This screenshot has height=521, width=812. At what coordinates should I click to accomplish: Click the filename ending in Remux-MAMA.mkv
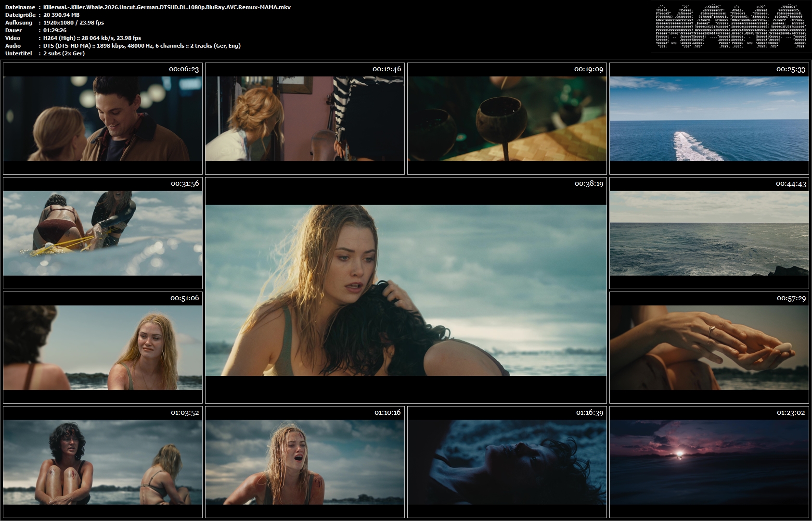167,7
